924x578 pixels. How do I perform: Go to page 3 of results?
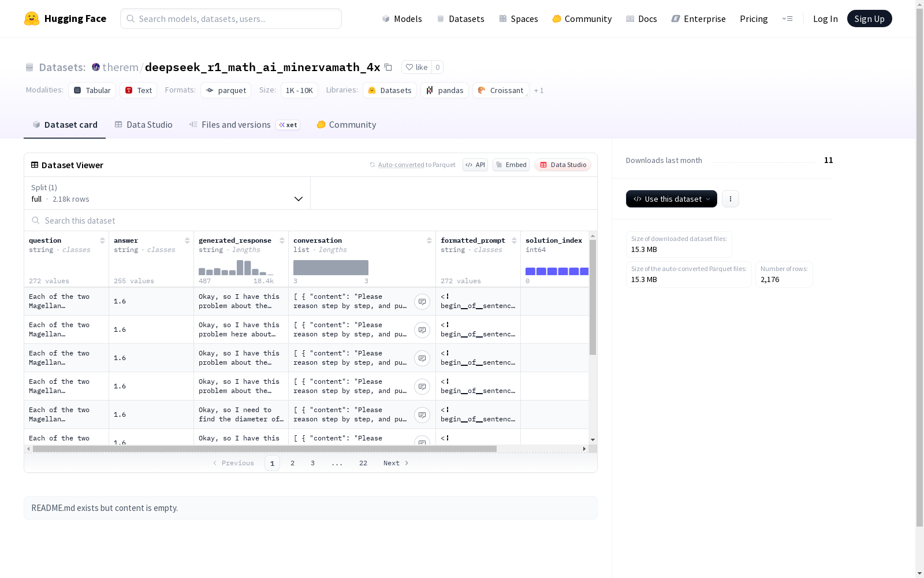point(312,463)
